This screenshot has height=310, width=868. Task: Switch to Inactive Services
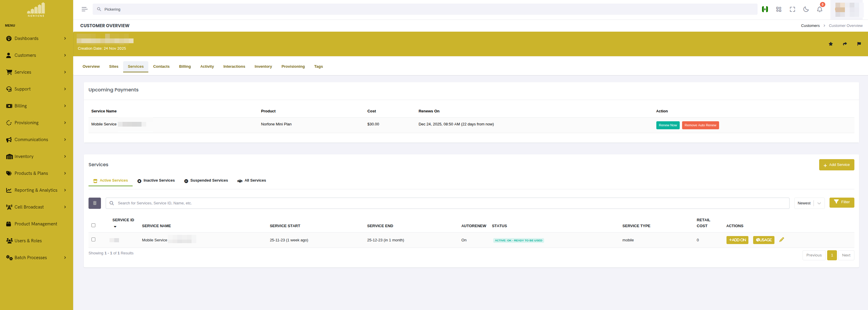pos(156,180)
